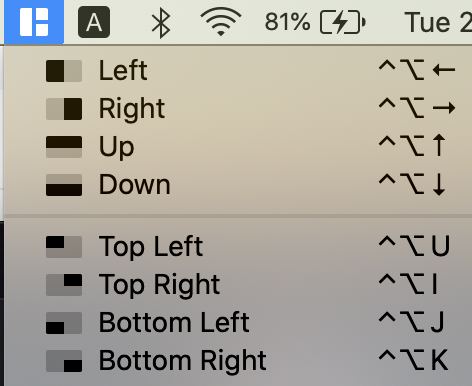
Task: Open the Wi-Fi menu
Action: 221,22
